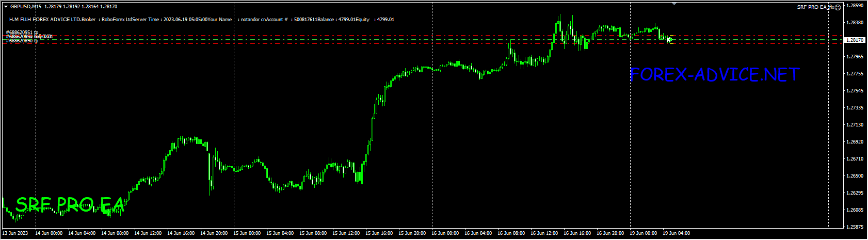The width and height of the screenshot is (868, 240).
Task: Click the 1.26920 price axis label
Action: [x=856, y=142]
